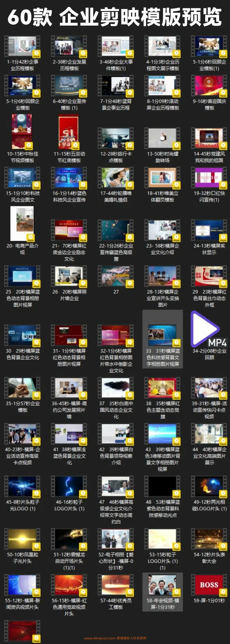Select thumbnail of 28-13秒横屏企业宣讲开头变换图片
Viewport: 230px width, 644px height.
pos(162,277)
